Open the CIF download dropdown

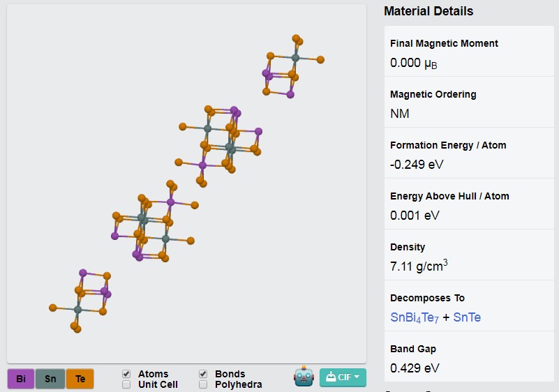point(343,377)
